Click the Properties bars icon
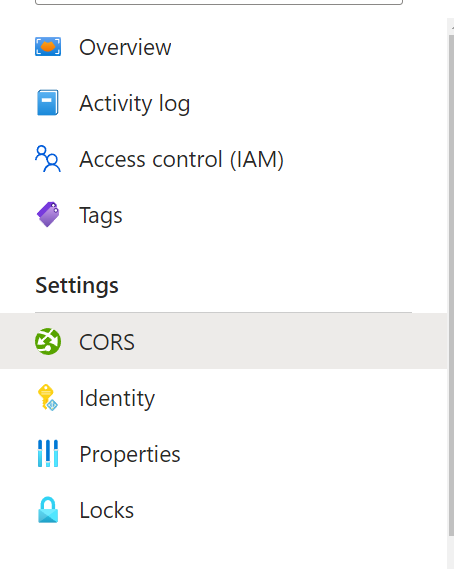 [x=48, y=454]
